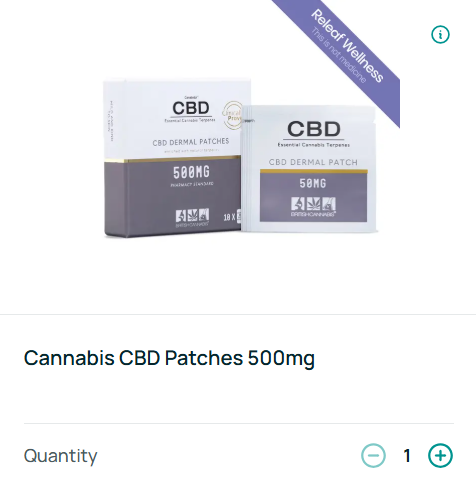This screenshot has height=490, width=476.
Task: Decrease quantity with the minus button
Action: (x=373, y=455)
